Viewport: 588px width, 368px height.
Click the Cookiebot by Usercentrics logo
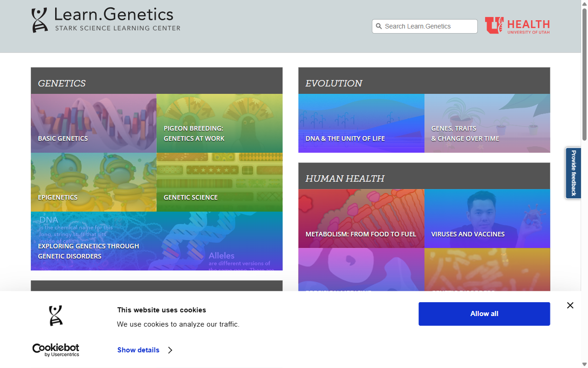point(56,350)
